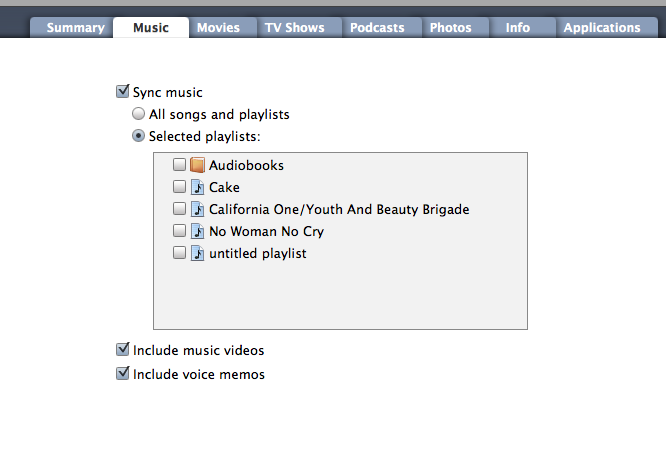Click the orange Audiobooks book icon

pos(197,165)
